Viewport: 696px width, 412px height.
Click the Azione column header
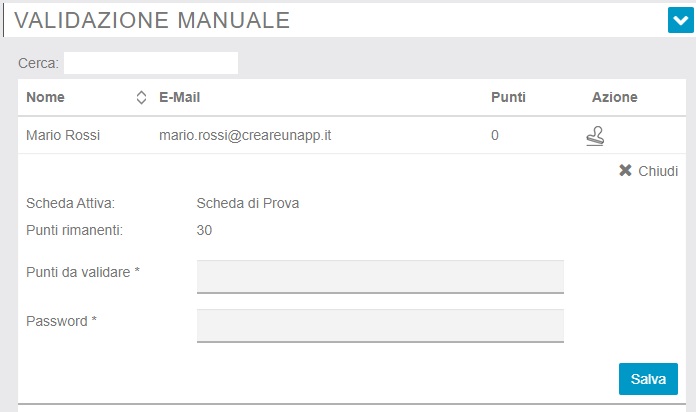pyautogui.click(x=614, y=98)
